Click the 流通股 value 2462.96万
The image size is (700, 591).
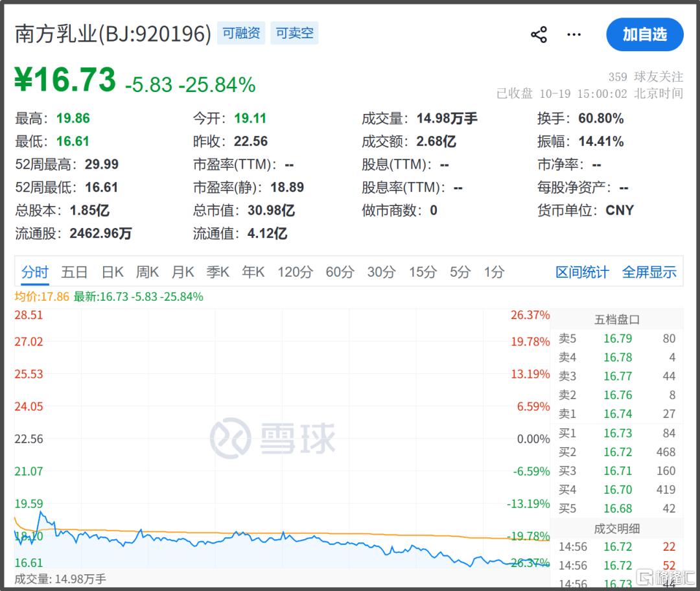coord(101,233)
